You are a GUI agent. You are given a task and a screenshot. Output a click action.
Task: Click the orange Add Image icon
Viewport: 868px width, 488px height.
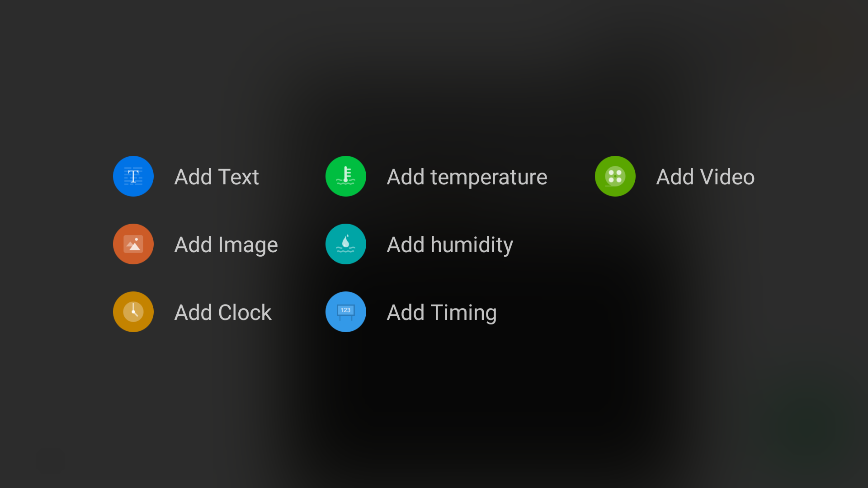(133, 244)
